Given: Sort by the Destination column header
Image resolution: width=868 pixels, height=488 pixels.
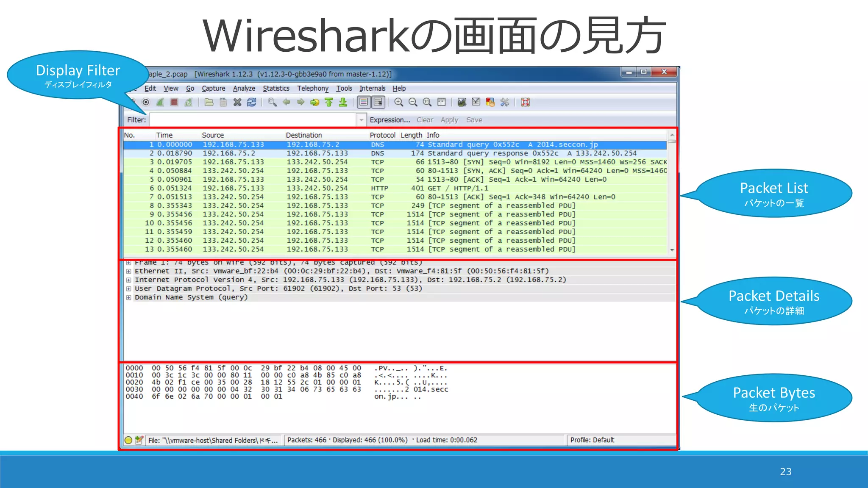Looking at the screenshot, I should 326,135.
